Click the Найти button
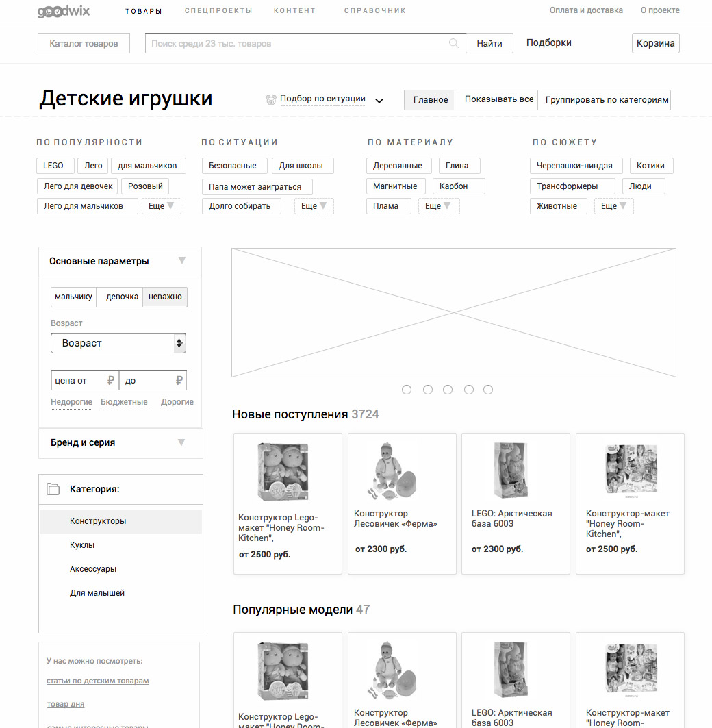 [x=489, y=43]
